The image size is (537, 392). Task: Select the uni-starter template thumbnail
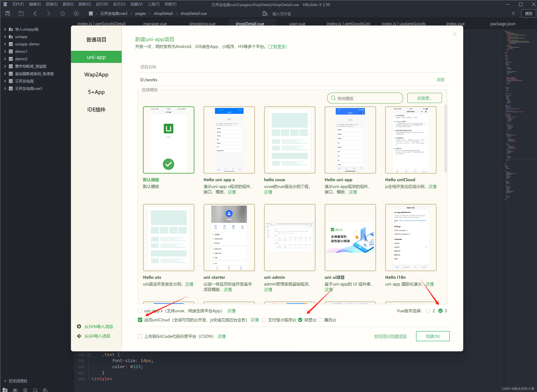(x=229, y=238)
